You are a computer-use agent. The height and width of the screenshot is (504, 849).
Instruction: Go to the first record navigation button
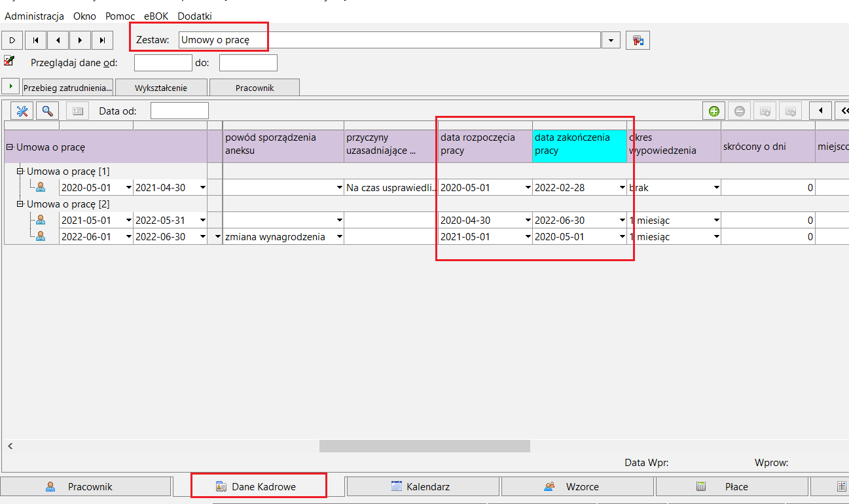pos(35,41)
